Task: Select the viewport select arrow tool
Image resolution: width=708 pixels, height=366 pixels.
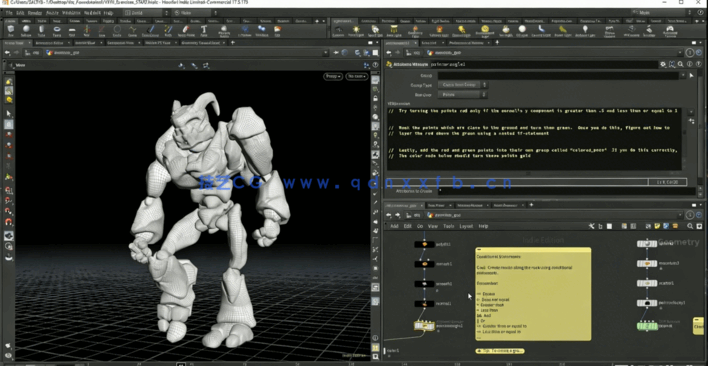Action: coord(9,114)
